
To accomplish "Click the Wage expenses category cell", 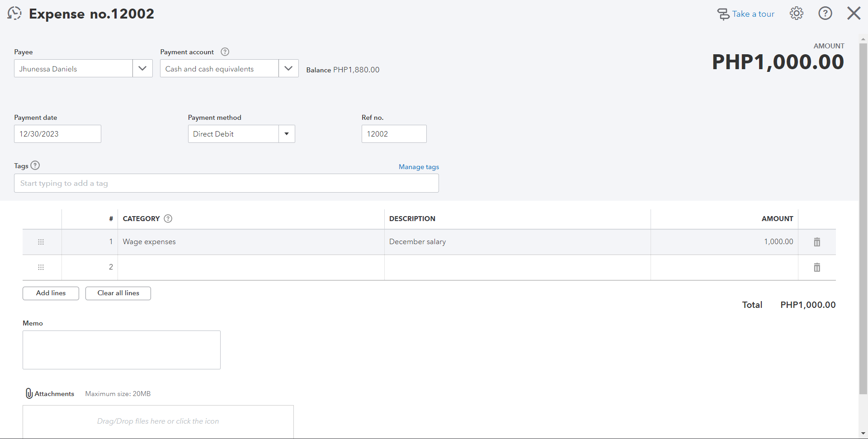I will (251, 242).
